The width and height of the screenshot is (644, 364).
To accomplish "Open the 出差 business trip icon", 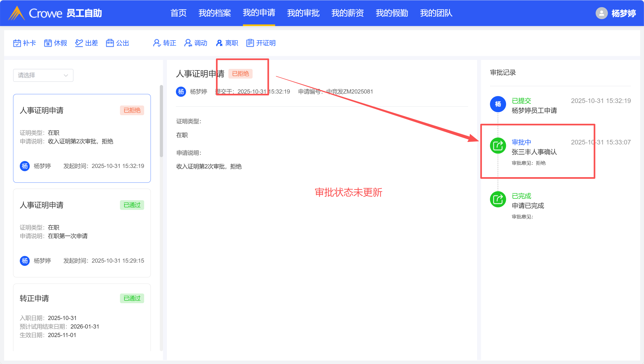I will 79,43.
